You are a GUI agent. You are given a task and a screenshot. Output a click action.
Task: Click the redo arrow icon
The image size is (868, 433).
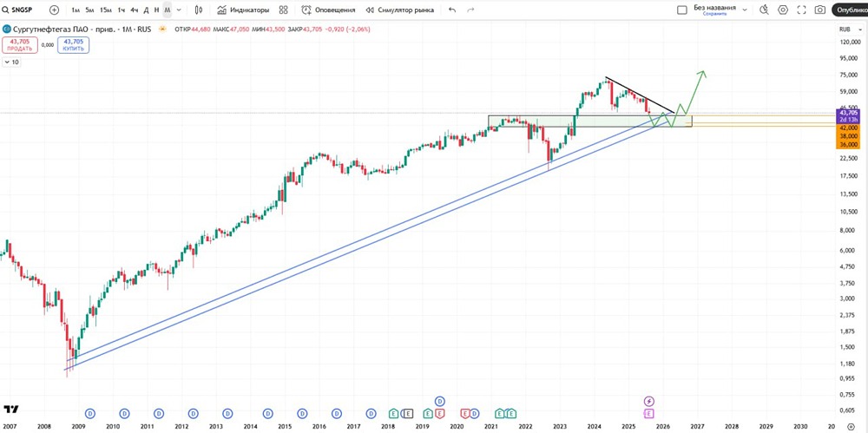470,10
